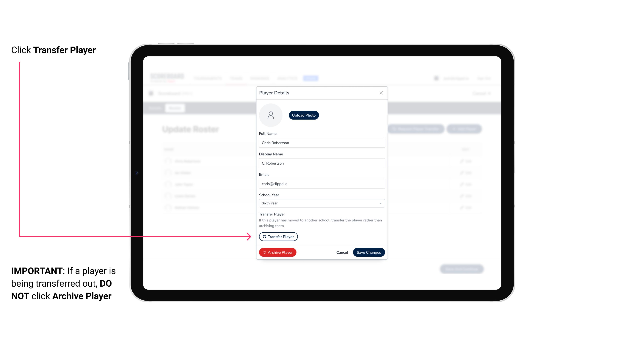644x346 pixels.
Task: Click the Upload Photo button icon
Action: [304, 115]
